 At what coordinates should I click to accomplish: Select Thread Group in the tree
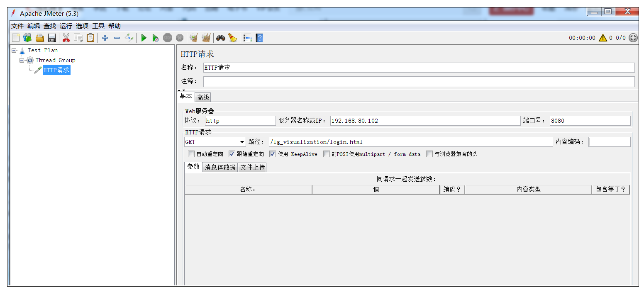click(56, 60)
